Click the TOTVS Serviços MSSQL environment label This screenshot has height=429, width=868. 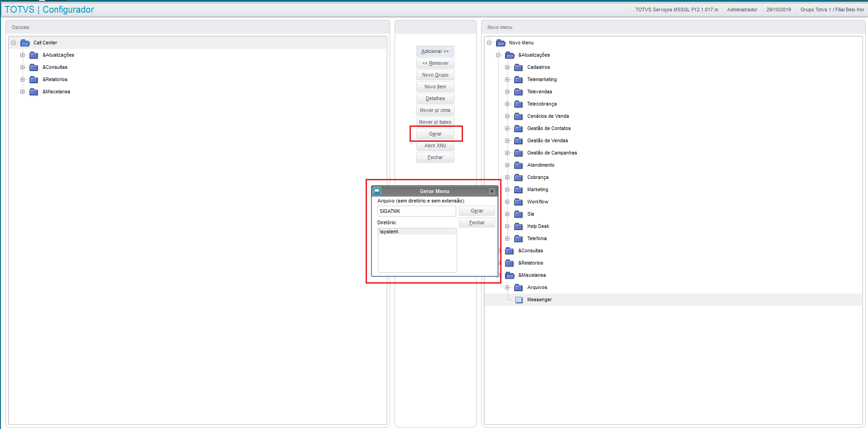(x=677, y=10)
